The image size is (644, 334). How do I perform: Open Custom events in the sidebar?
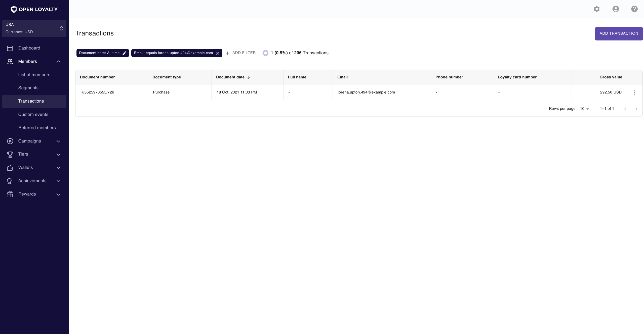[34, 114]
